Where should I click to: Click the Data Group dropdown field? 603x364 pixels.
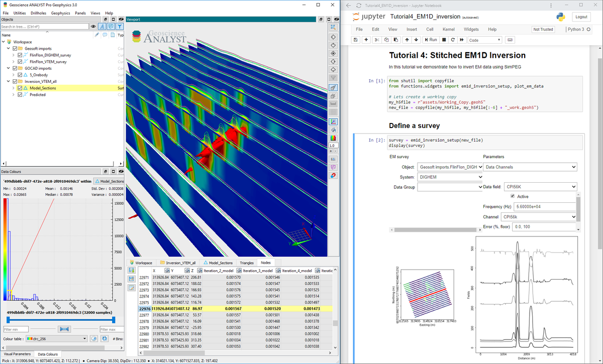pyautogui.click(x=450, y=187)
